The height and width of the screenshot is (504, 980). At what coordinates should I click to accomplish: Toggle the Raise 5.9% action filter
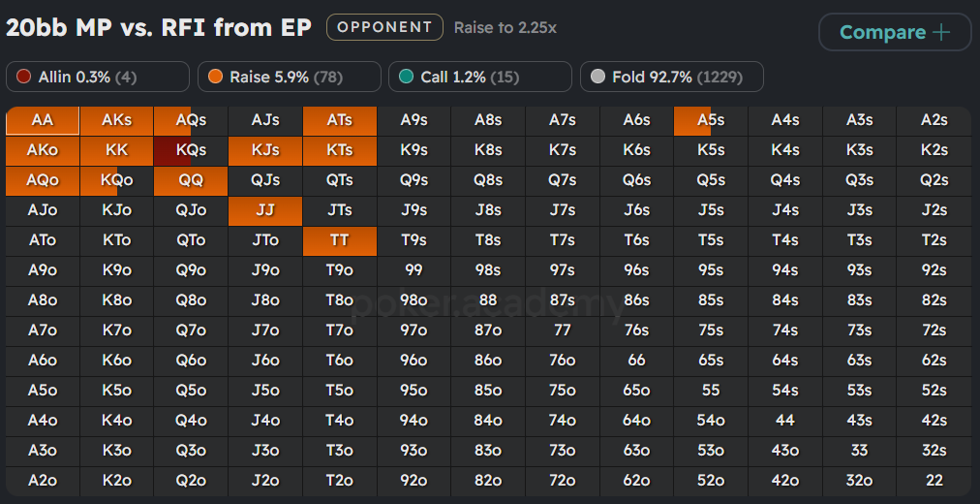coord(289,77)
